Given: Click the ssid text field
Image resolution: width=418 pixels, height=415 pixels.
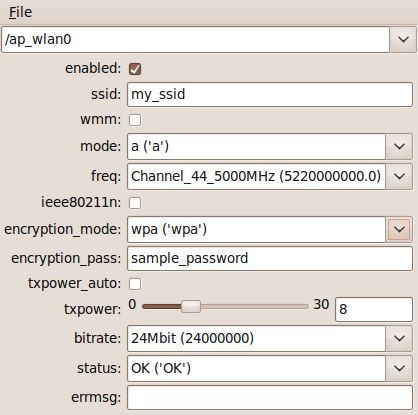Looking at the screenshot, I should click(270, 94).
